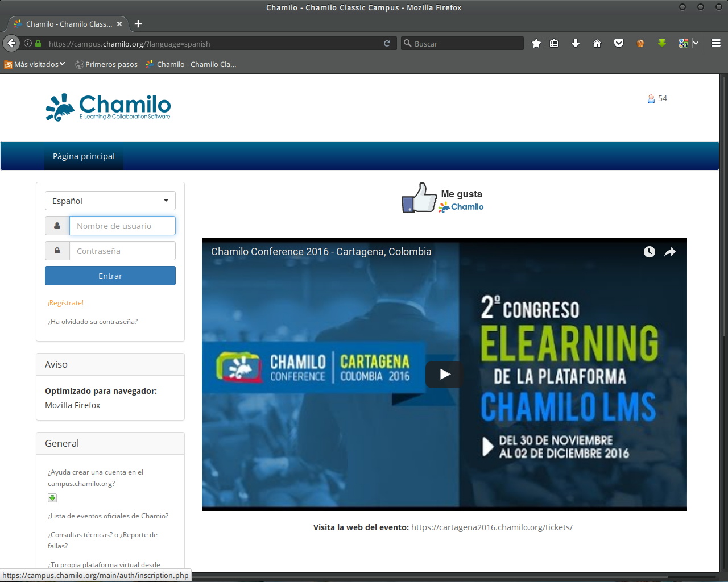Select the Página principal tab
This screenshot has width=728, height=582.
pos(84,156)
